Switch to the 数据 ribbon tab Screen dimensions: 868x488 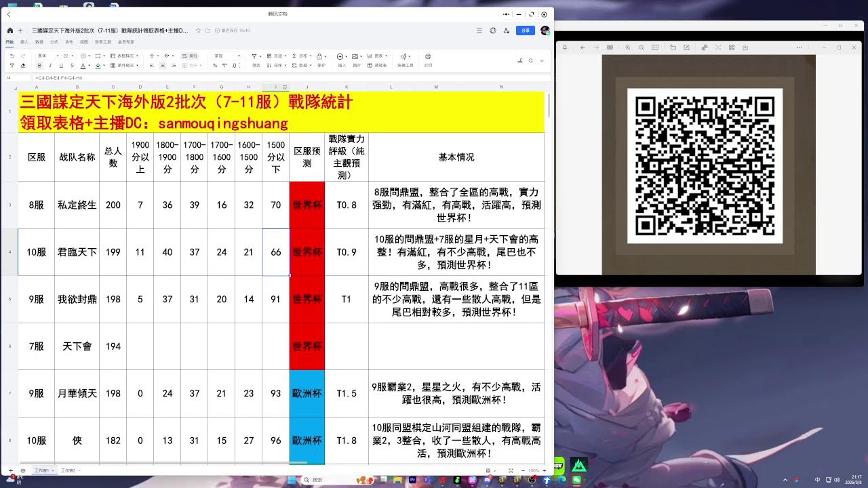(39, 42)
